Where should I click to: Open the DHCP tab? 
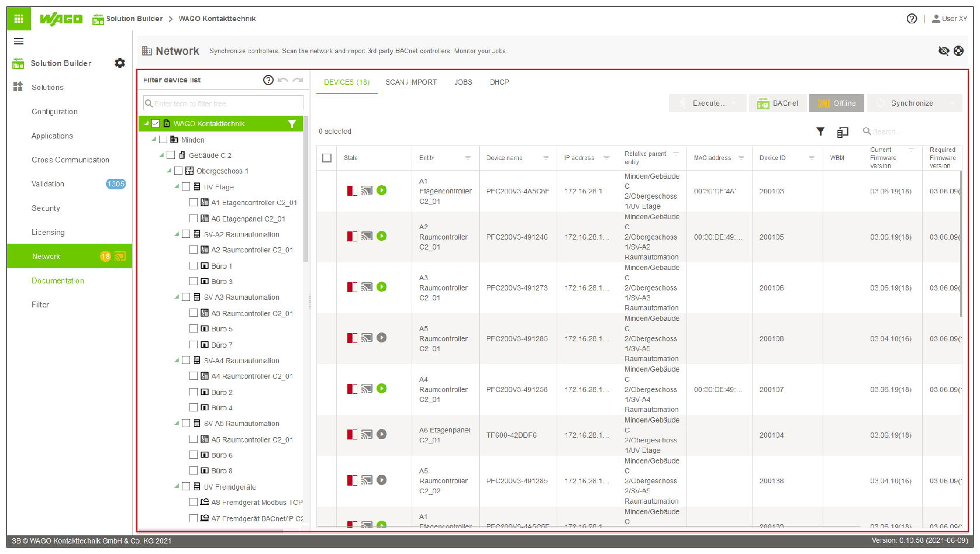499,82
